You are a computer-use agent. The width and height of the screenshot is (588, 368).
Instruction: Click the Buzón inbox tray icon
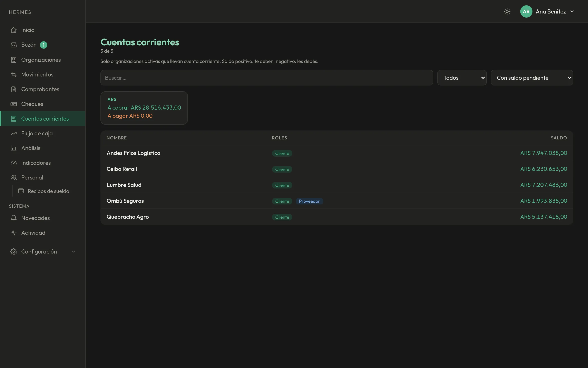(14, 45)
